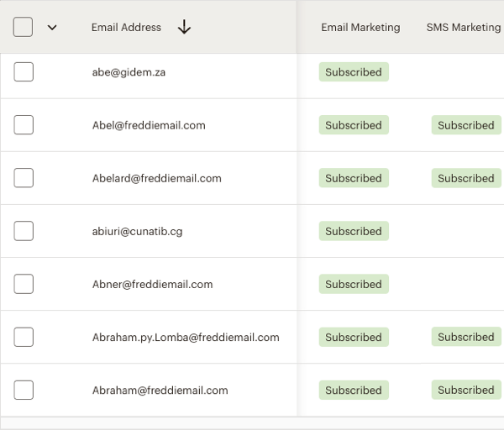Viewport: 504px width, 430px height.
Task: Select the checkbox for Abraham@freddiemail.com
Action: [x=24, y=390]
